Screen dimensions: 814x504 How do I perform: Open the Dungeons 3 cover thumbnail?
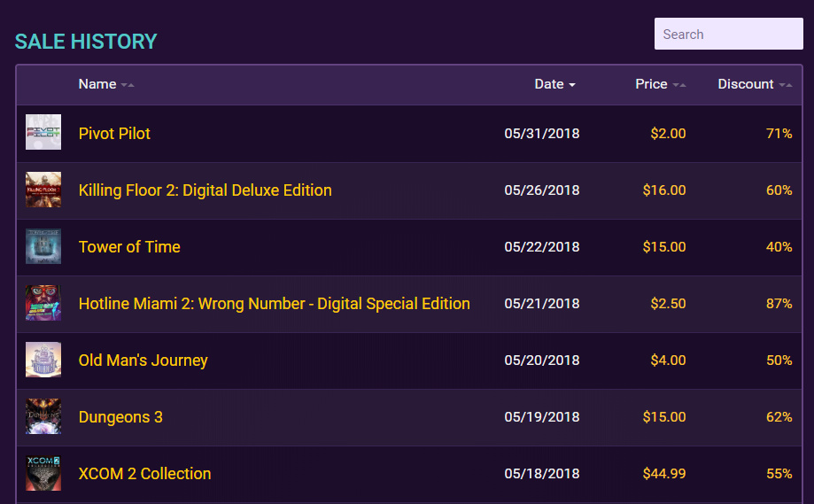click(x=43, y=416)
